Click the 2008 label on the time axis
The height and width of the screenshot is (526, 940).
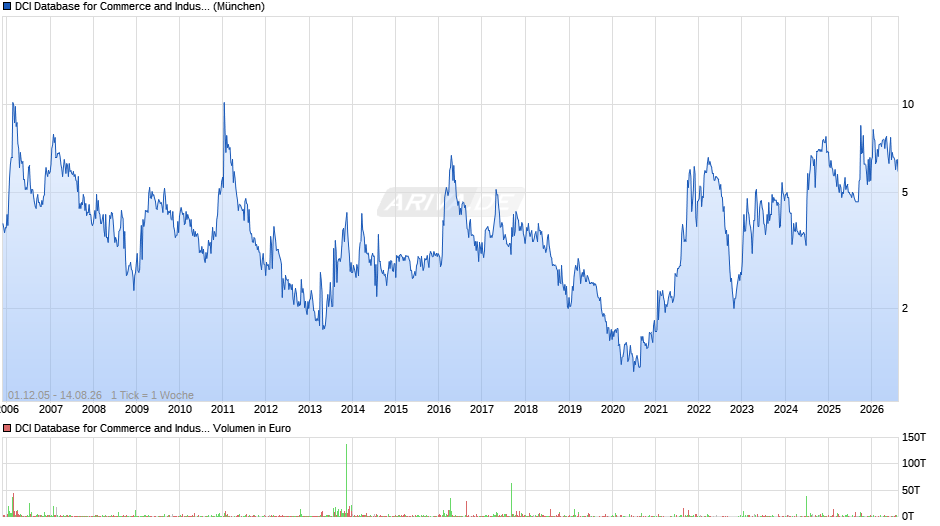pos(94,409)
